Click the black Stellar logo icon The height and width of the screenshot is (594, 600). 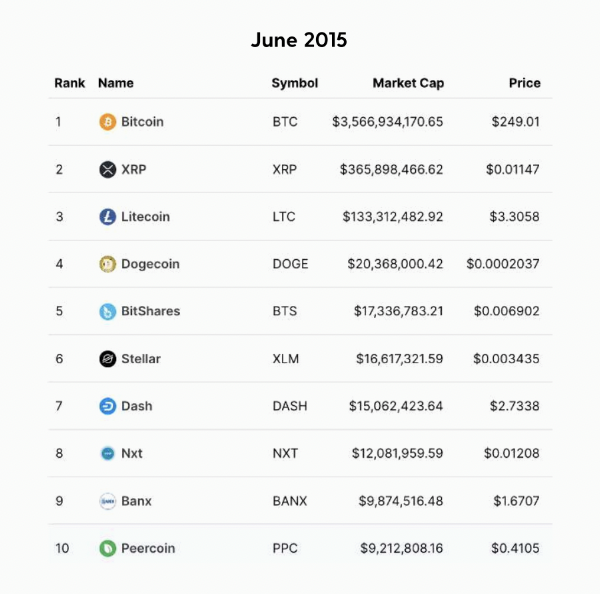(x=108, y=359)
